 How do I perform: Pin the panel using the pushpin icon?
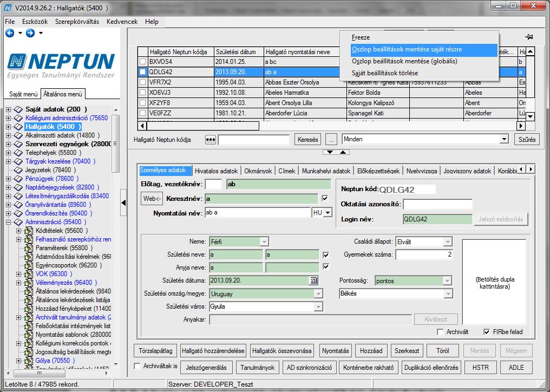[x=529, y=37]
